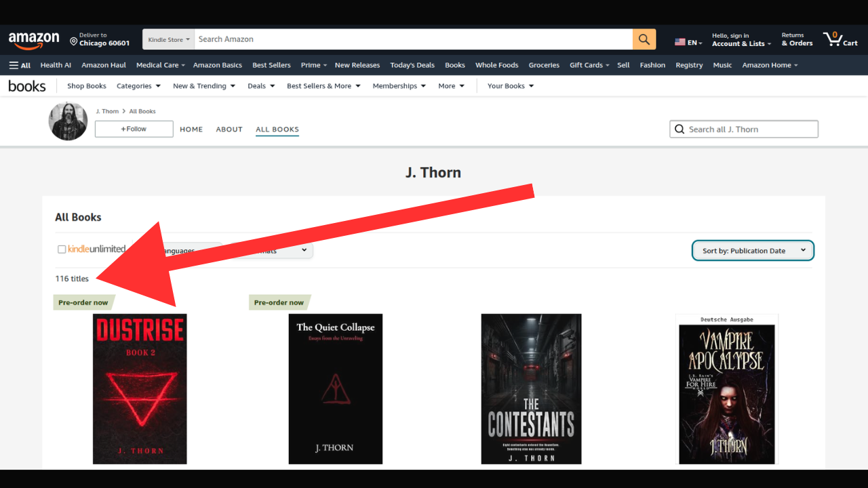868x488 pixels.
Task: Open Sell nav link
Action: click(624, 65)
